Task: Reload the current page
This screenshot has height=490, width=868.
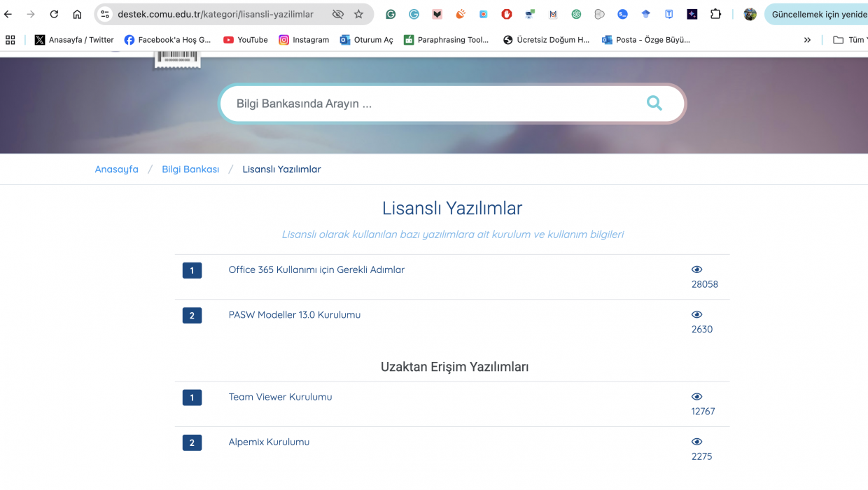Action: (x=54, y=14)
